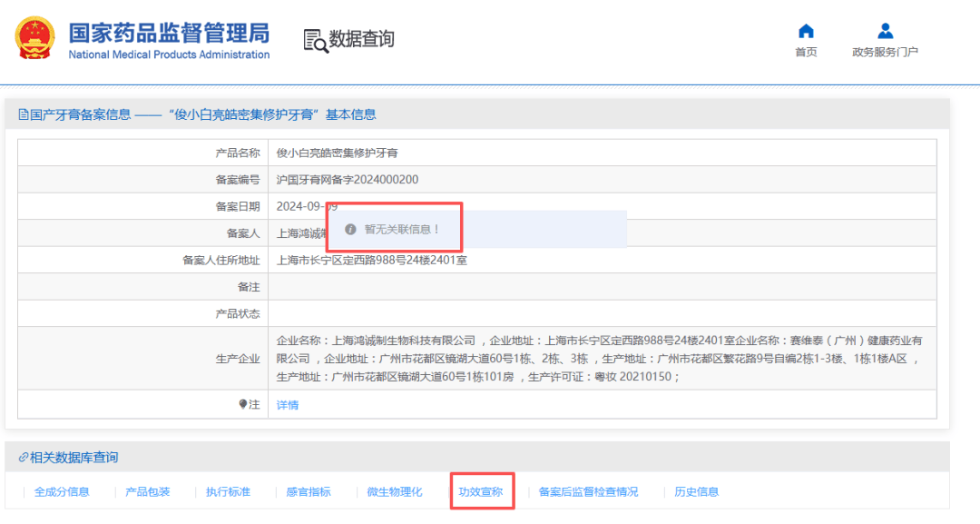Click the info icon in 暂无关联信息 popup
980x524 pixels.
(x=350, y=230)
